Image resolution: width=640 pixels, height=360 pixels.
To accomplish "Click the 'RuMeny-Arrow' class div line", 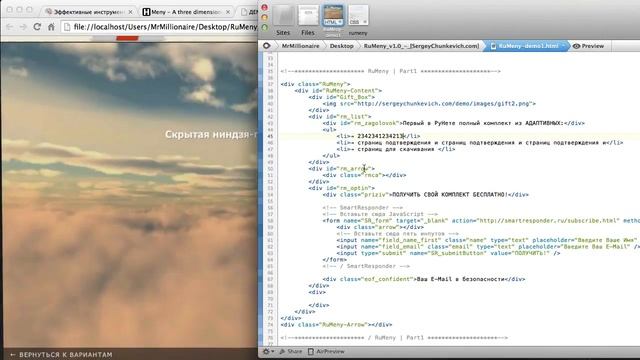I will click(x=336, y=324).
